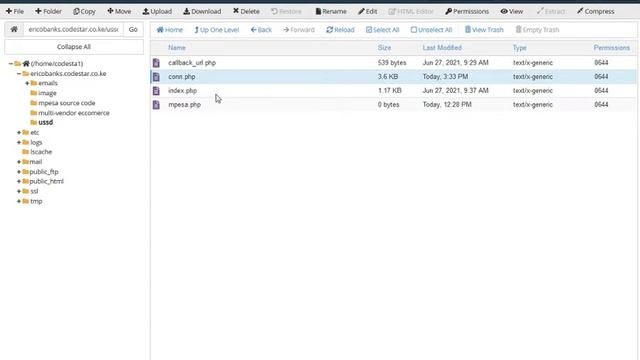Expand the etc folder
Image resolution: width=640 pixels, height=360 pixels.
click(x=19, y=132)
